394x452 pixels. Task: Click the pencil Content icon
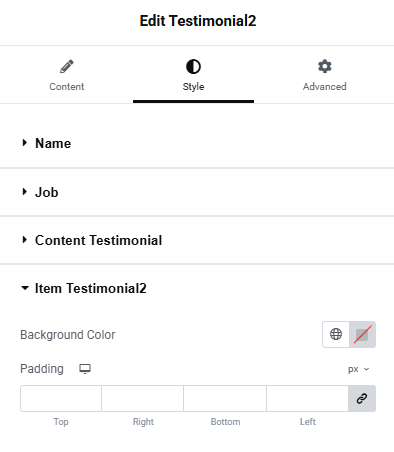click(67, 66)
